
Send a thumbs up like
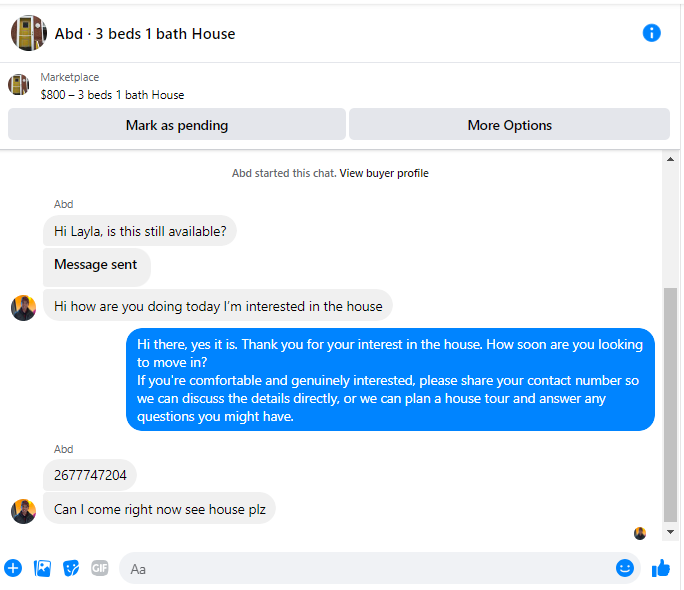[x=660, y=568]
